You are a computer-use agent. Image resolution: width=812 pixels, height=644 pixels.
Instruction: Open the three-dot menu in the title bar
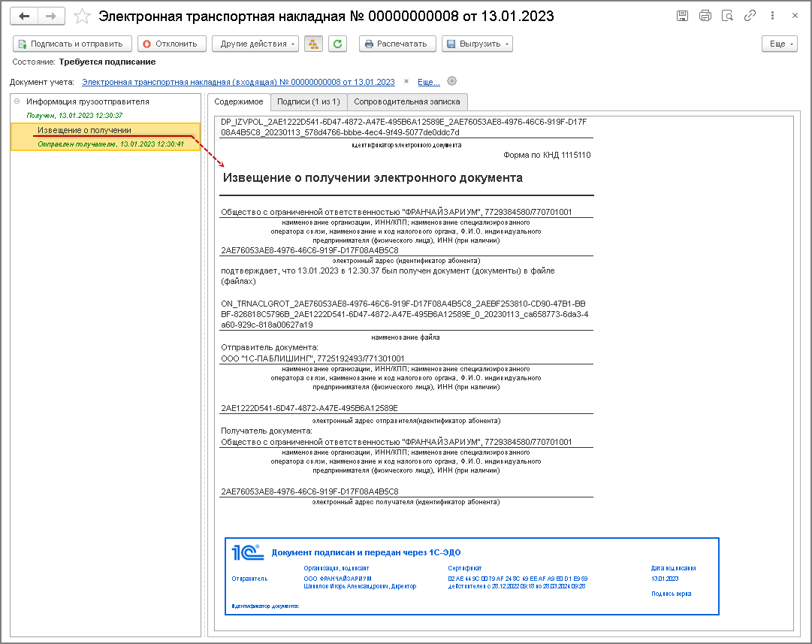click(772, 16)
